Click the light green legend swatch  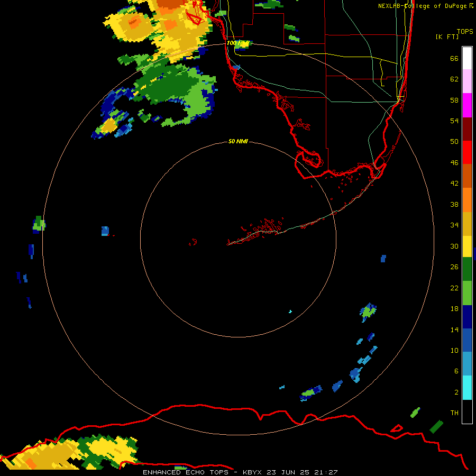pos(467,293)
